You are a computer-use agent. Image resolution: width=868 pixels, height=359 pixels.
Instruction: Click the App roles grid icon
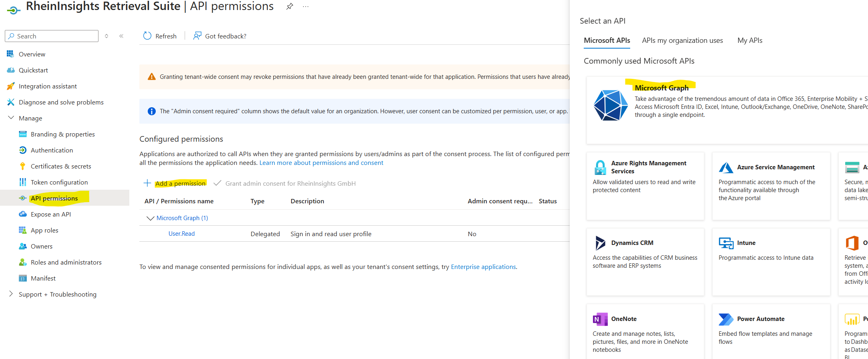23,230
